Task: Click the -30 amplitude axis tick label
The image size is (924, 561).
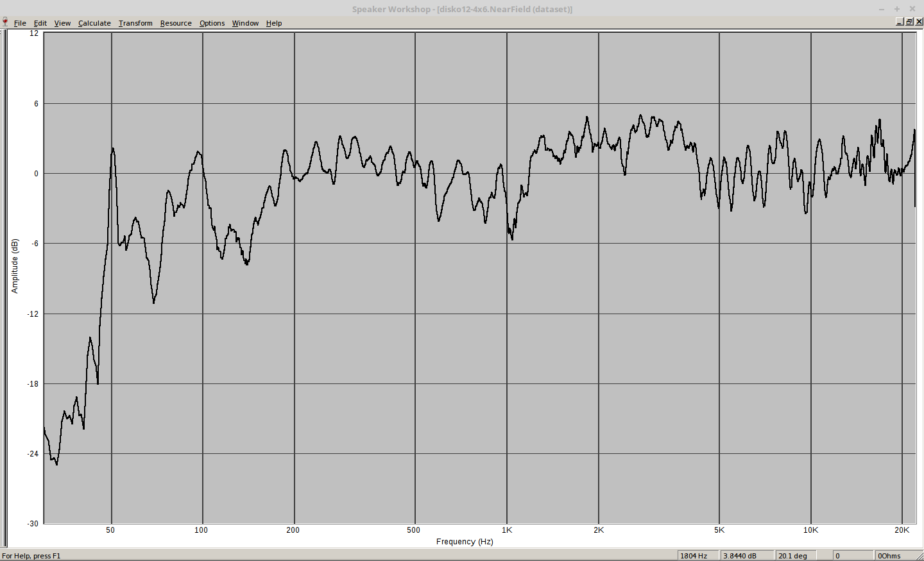Action: (33, 524)
